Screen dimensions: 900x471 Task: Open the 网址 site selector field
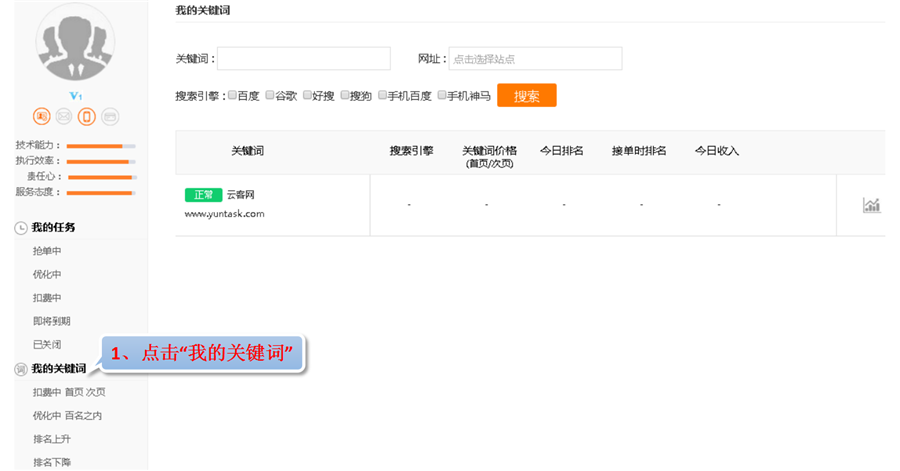tap(535, 59)
